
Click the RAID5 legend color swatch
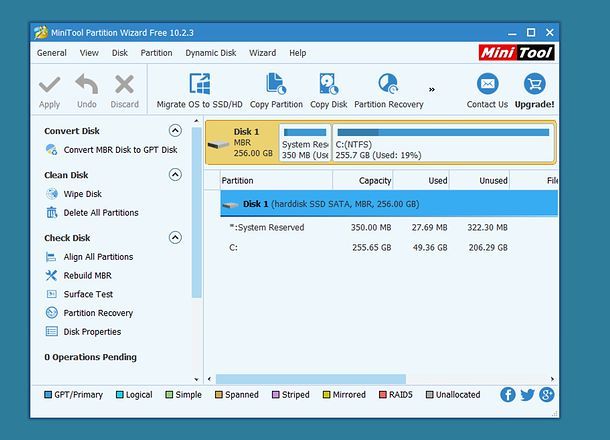(x=383, y=395)
